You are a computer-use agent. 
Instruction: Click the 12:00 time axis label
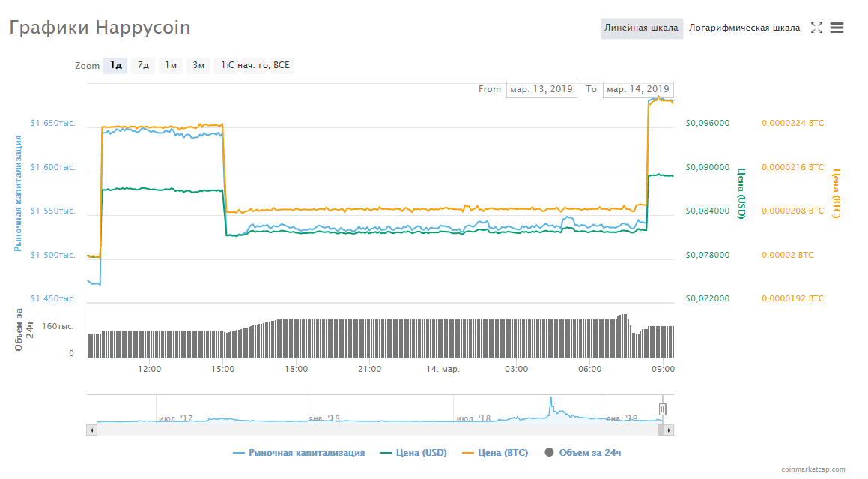150,370
